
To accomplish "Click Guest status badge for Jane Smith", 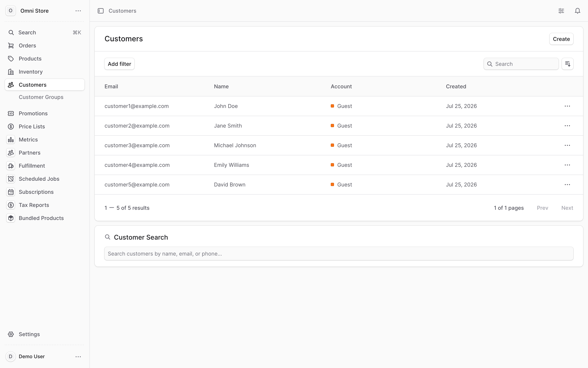I will pos(341,126).
